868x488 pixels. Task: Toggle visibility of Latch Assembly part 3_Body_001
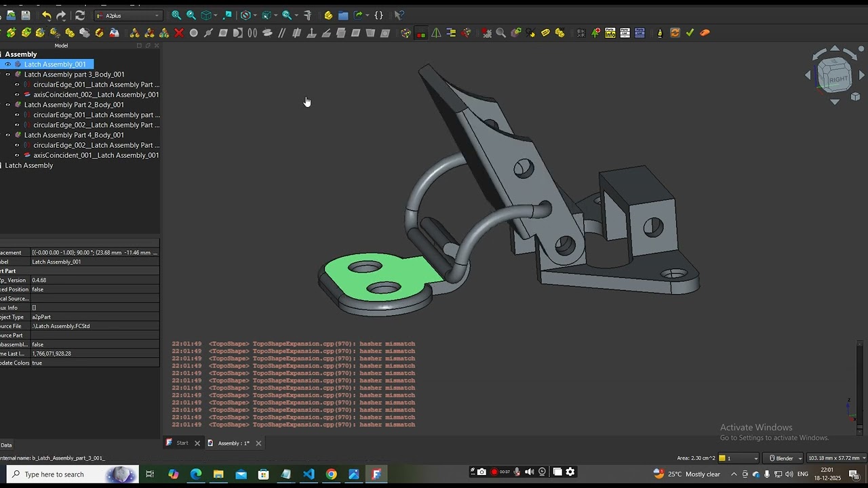[x=8, y=75]
